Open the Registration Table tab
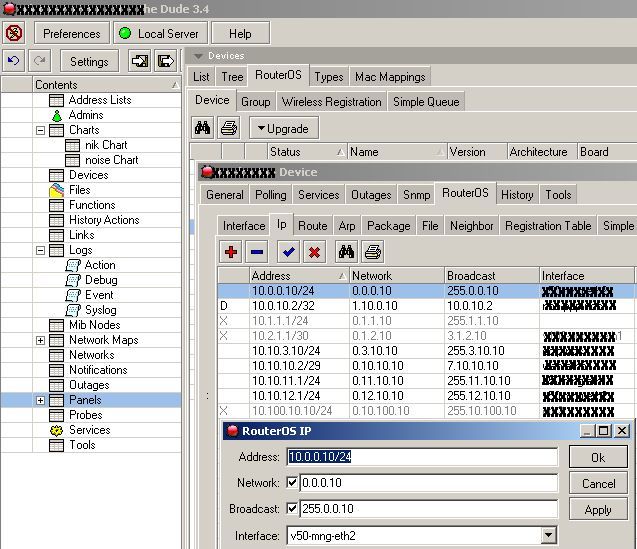 (x=548, y=226)
